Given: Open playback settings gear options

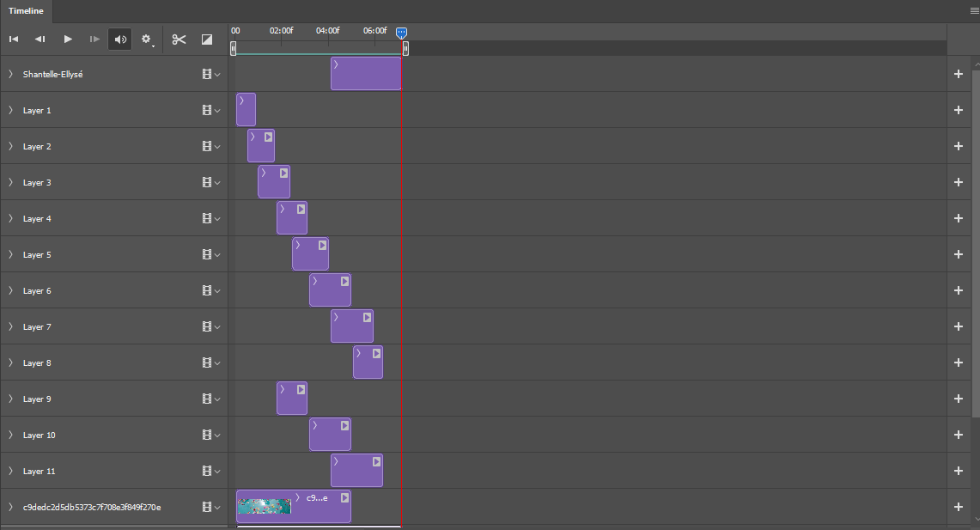Looking at the screenshot, I should coord(147,40).
